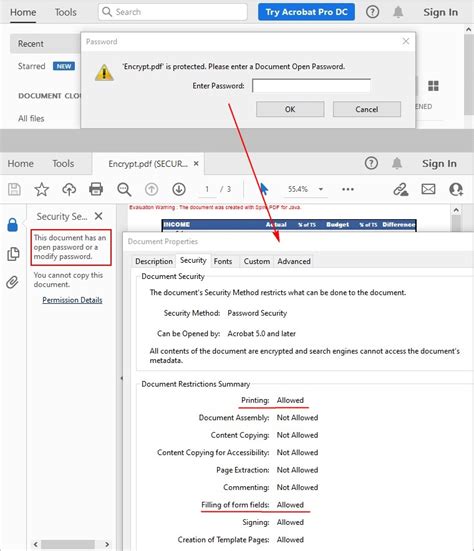Screen dimensions: 474x551
Task: Go to next page down arrow
Action: coord(179,189)
